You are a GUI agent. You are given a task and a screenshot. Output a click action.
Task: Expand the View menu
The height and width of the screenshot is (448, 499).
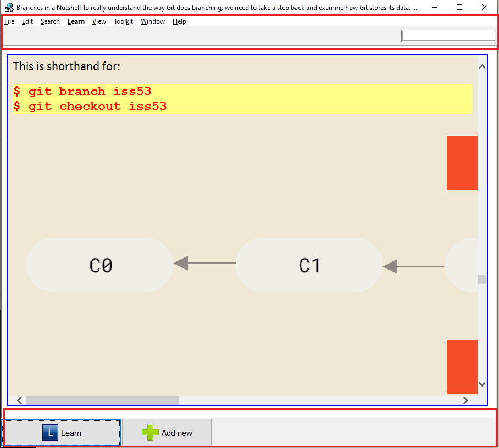click(x=99, y=21)
